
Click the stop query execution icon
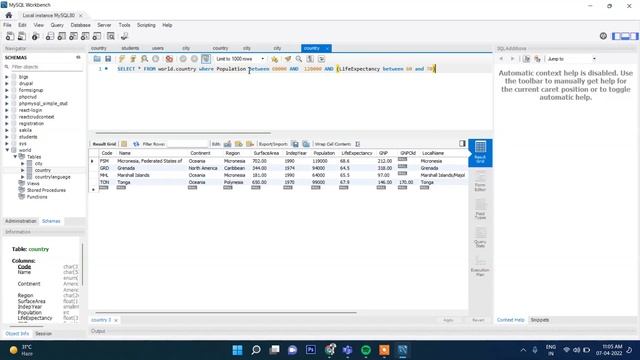click(156, 59)
